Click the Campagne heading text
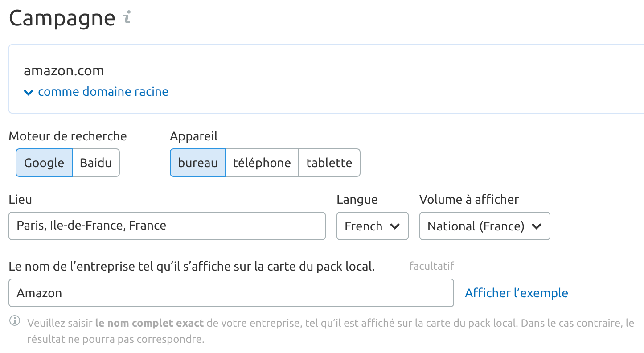The width and height of the screenshot is (644, 353). click(62, 18)
